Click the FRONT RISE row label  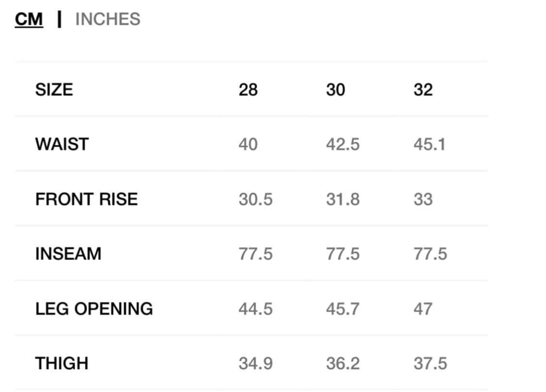pyautogui.click(x=86, y=199)
